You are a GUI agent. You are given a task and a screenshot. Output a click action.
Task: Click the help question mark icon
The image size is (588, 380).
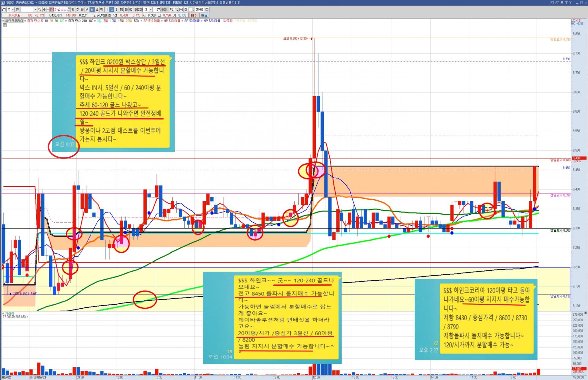570,2
